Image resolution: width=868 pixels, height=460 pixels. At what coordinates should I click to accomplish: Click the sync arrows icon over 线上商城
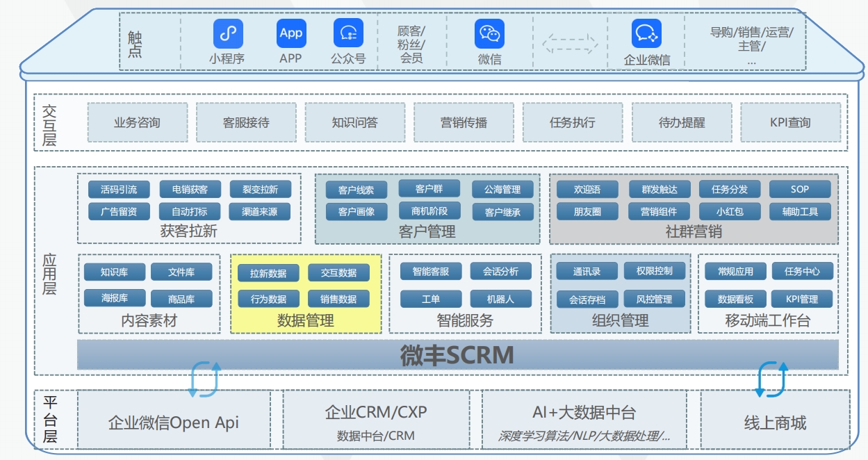[772, 379]
